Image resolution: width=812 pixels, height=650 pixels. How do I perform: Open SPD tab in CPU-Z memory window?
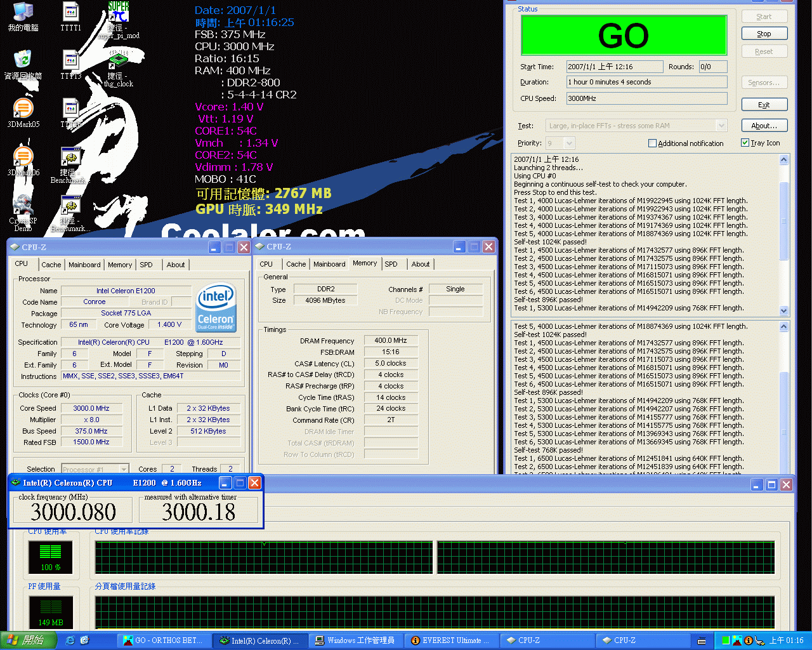391,264
